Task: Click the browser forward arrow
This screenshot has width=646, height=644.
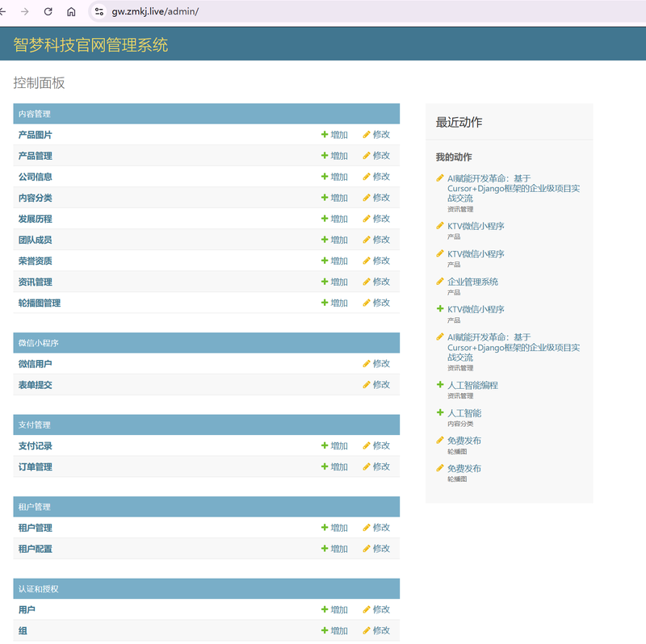Action: click(x=25, y=11)
